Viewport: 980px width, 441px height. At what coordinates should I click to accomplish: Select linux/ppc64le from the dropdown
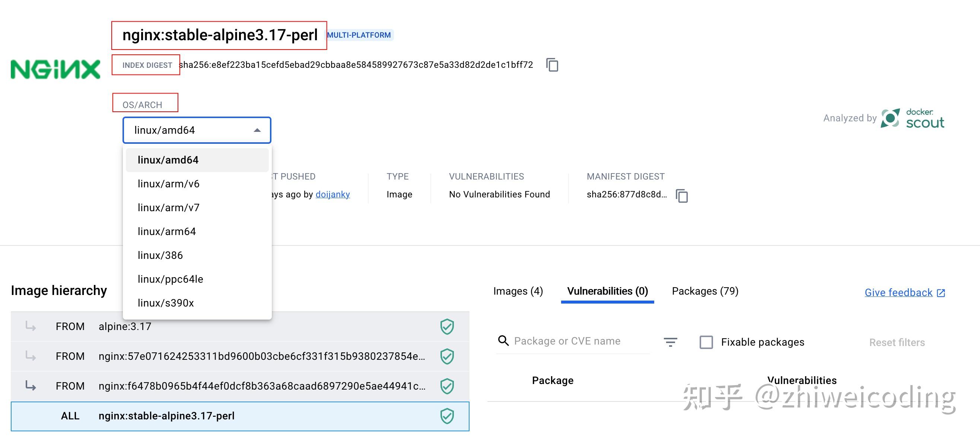171,279
